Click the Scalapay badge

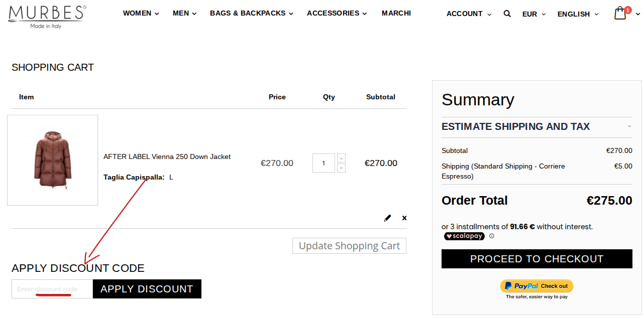[464, 236]
